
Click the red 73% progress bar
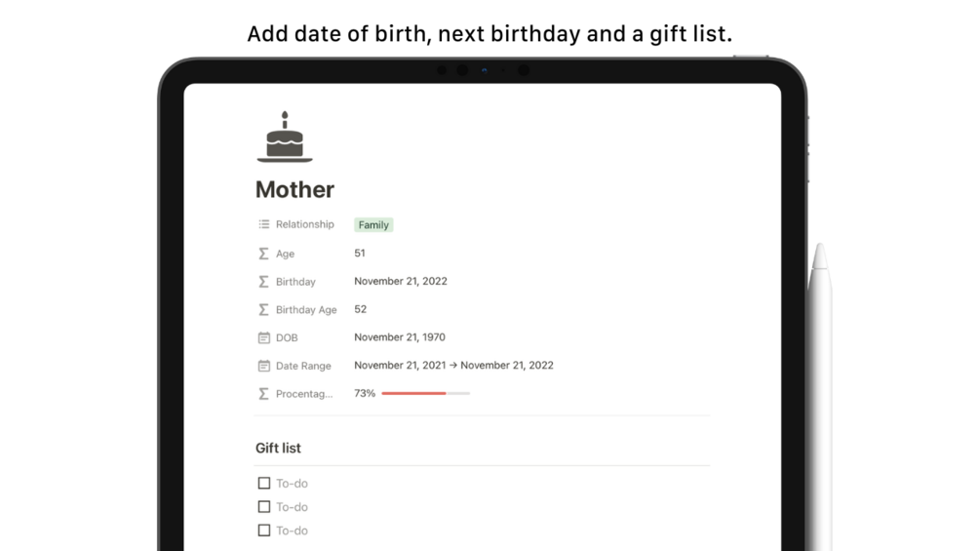[425, 394]
